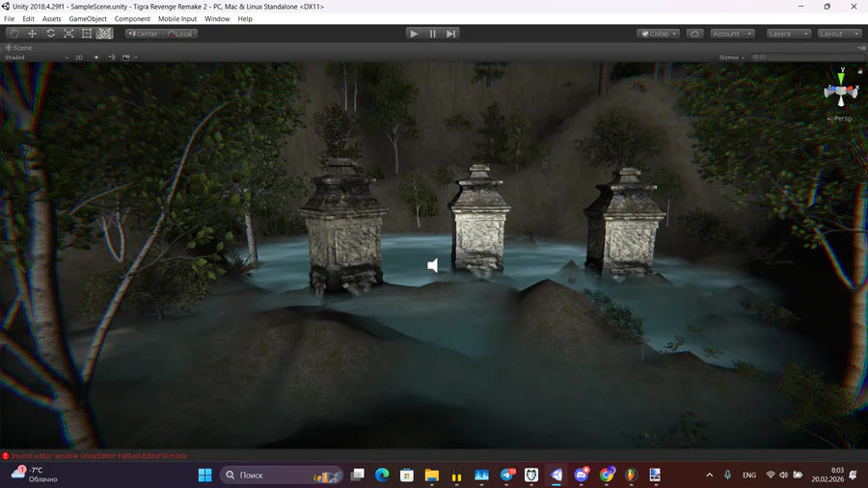Viewport: 868px width, 488px height.
Task: Toggle scene lighting
Action: [96, 57]
